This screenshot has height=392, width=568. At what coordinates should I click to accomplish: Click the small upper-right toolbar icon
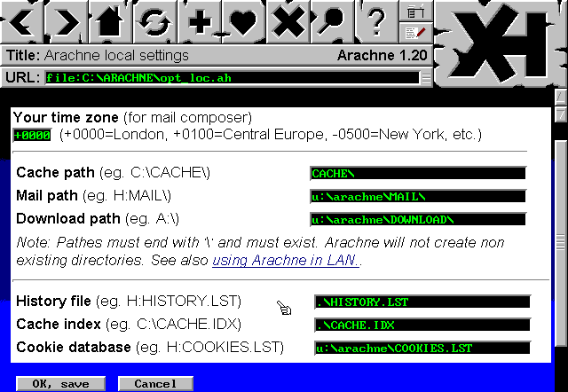point(416,12)
